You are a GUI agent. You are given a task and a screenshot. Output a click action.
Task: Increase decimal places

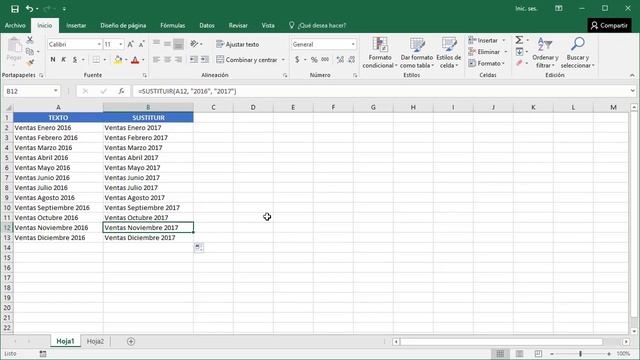point(340,60)
